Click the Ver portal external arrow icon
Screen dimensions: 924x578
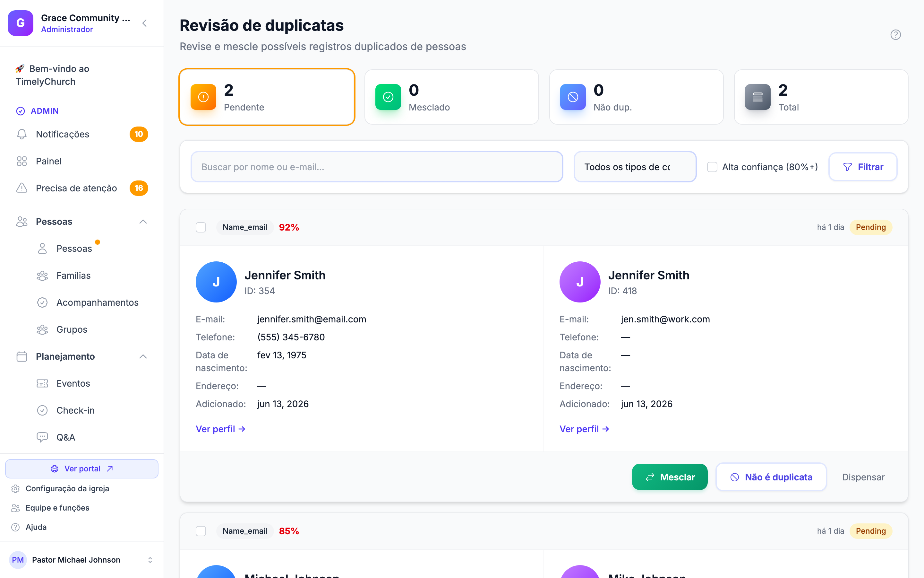(110, 469)
